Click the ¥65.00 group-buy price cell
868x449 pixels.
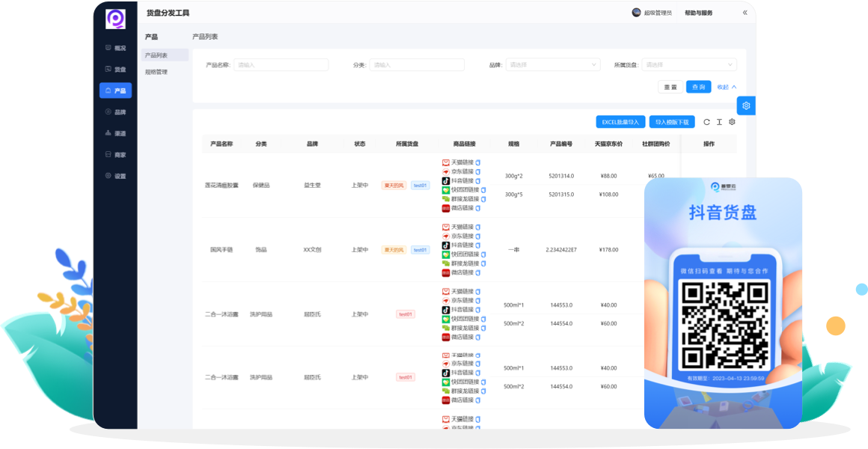pyautogui.click(x=656, y=176)
